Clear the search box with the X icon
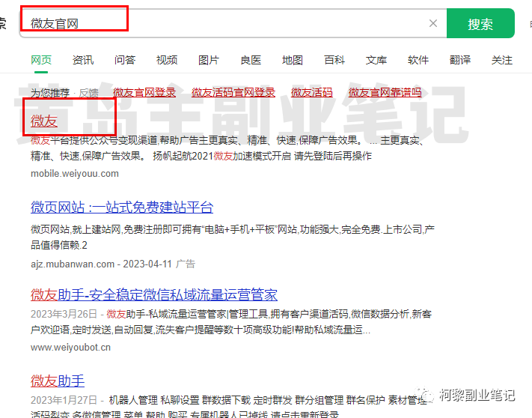This screenshot has width=532, height=418. 433,23
